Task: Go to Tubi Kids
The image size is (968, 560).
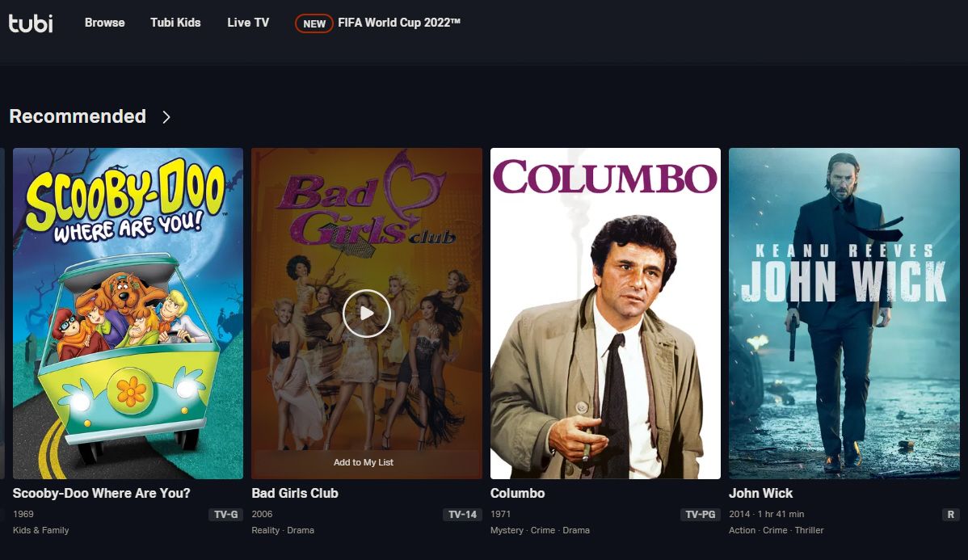Action: click(175, 23)
